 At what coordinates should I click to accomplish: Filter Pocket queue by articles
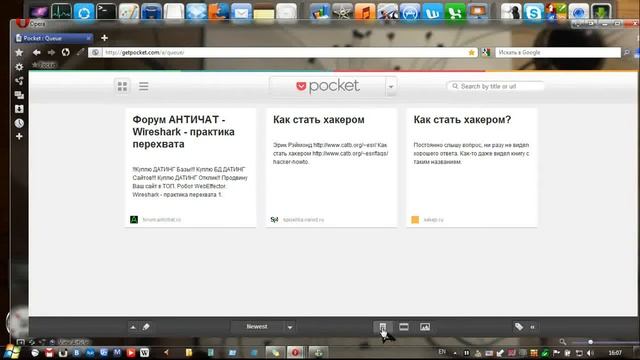point(382,327)
